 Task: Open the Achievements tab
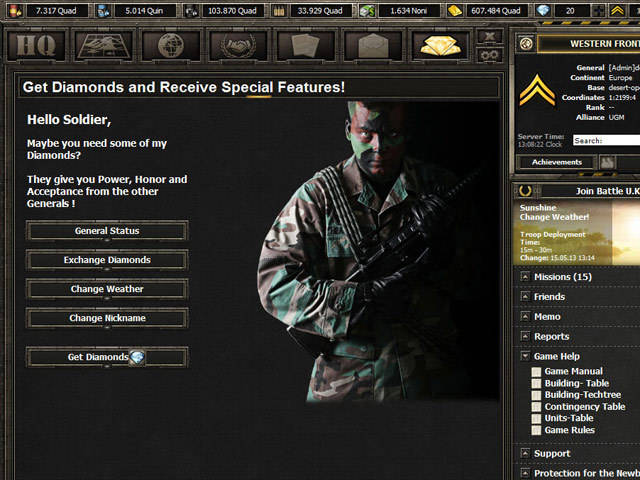tap(556, 162)
